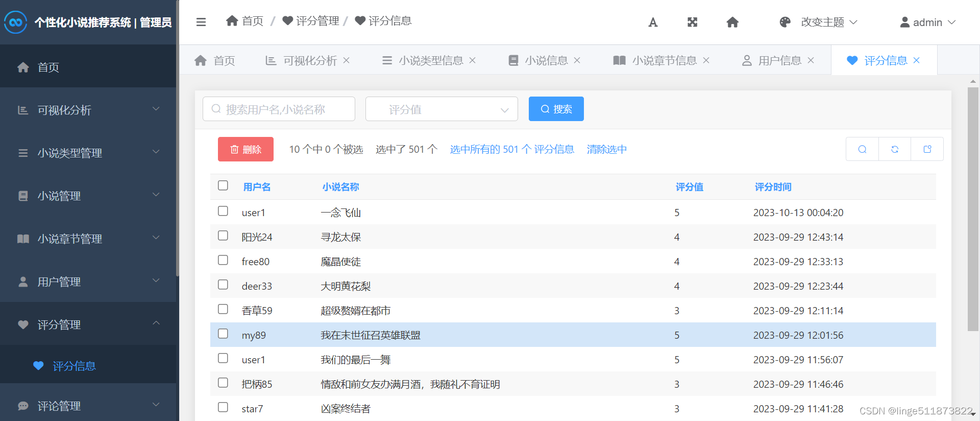Check the row for deer33
980x421 pixels.
coord(223,285)
